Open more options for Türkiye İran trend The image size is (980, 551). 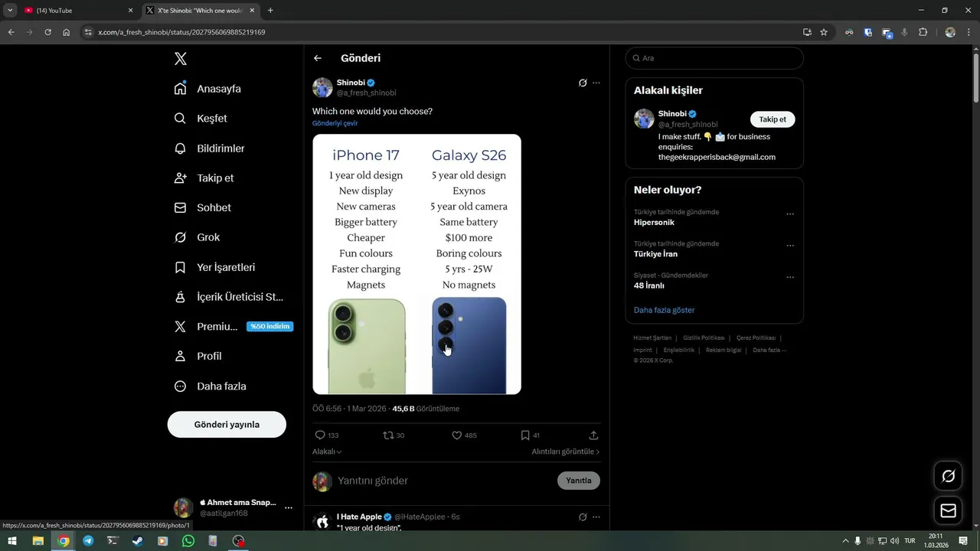click(790, 246)
